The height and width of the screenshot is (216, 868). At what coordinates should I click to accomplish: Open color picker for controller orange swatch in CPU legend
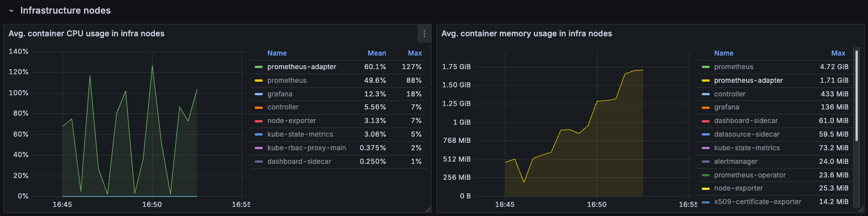click(259, 107)
